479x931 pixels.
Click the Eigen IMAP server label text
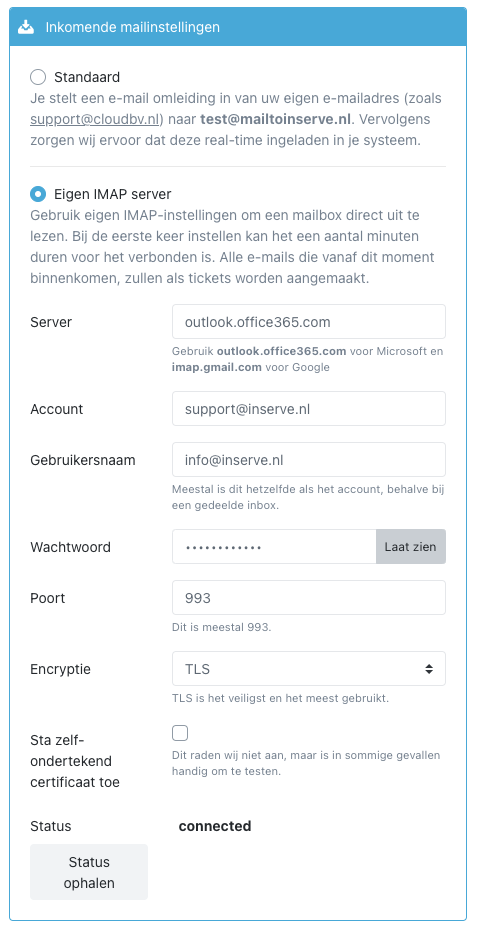[x=113, y=194]
